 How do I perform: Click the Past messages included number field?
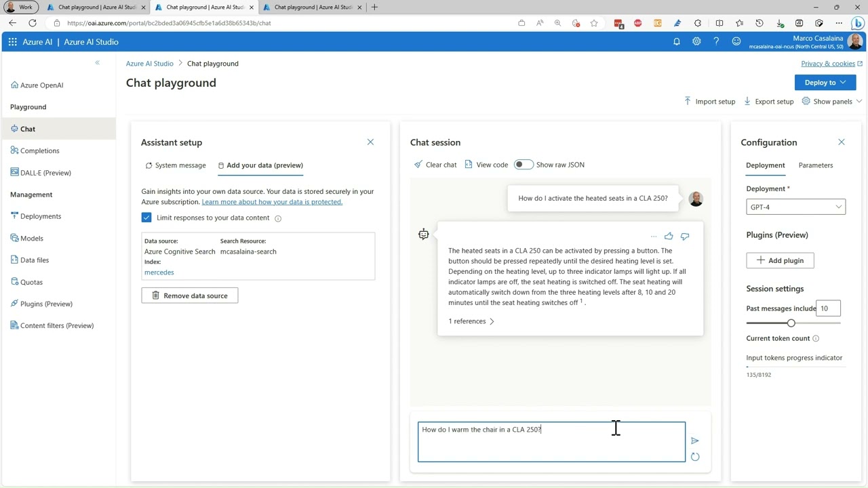coord(829,308)
